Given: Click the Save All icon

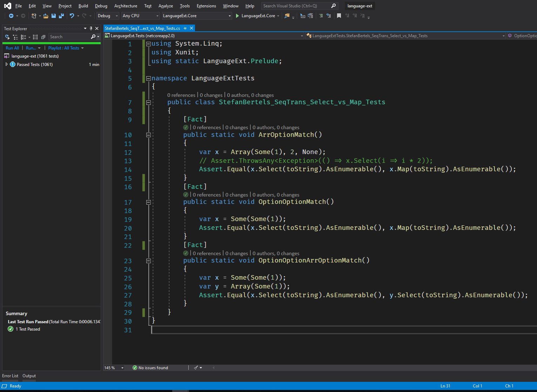Looking at the screenshot, I should pos(61,16).
